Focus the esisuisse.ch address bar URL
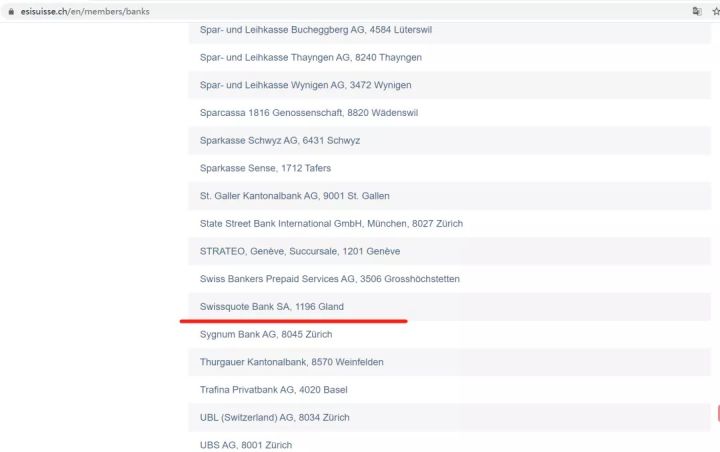Screen dimensions: 720x452 click(x=85, y=11)
